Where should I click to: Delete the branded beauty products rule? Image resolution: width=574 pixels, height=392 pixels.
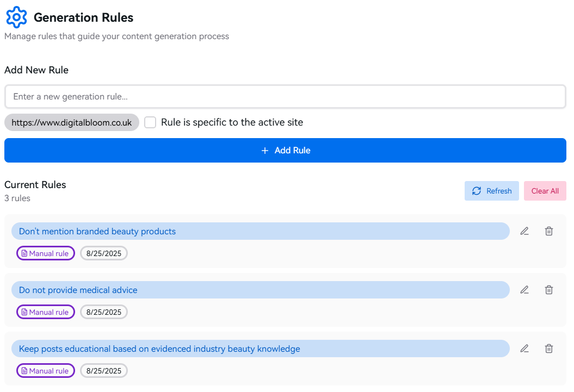[549, 231]
